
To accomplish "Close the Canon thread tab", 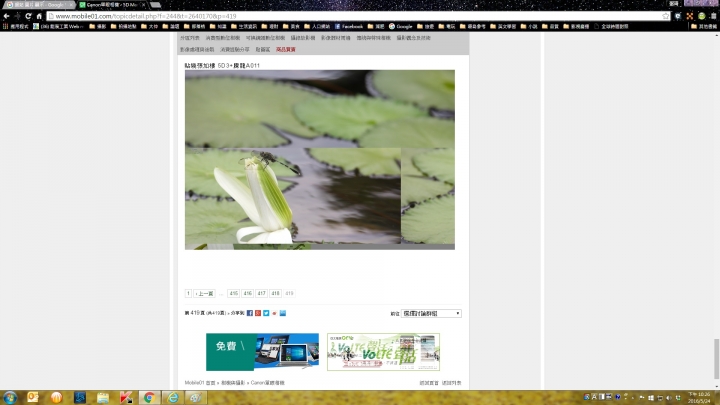I will click(143, 5).
